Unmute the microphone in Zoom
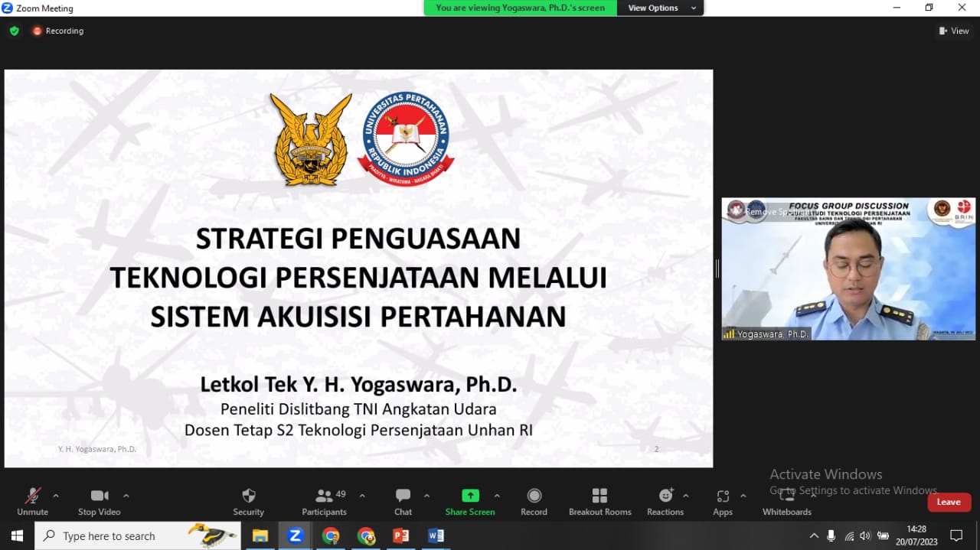The width and height of the screenshot is (980, 550). pyautogui.click(x=32, y=502)
